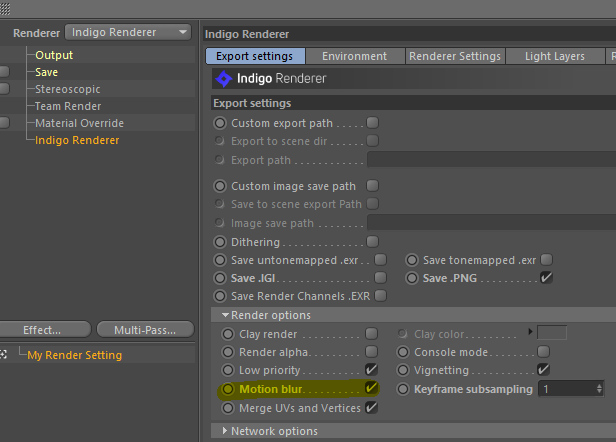The height and width of the screenshot is (442, 616).
Task: Enable the Custom export path checkbox
Action: point(372,123)
